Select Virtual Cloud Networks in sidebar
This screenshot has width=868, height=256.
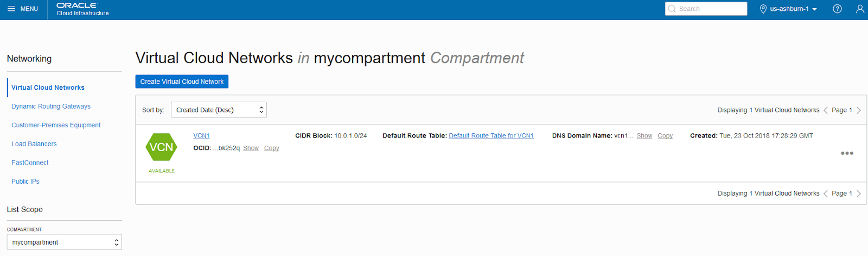point(48,88)
